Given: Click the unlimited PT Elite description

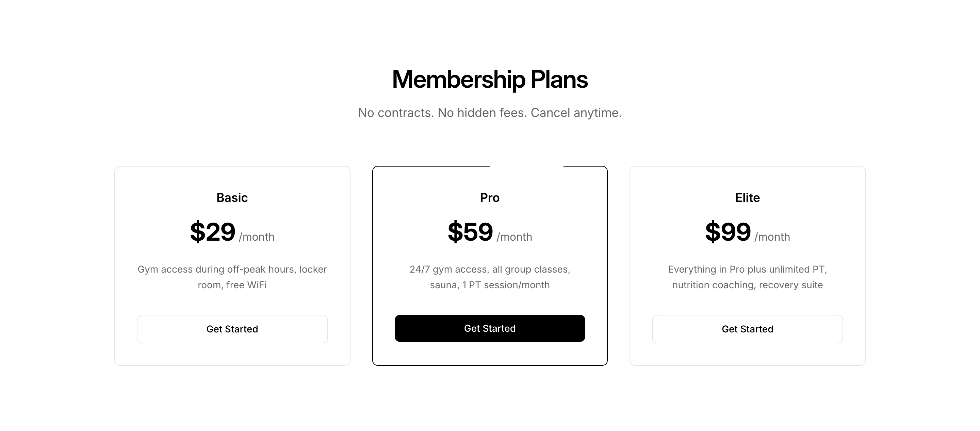Looking at the screenshot, I should pos(747,277).
